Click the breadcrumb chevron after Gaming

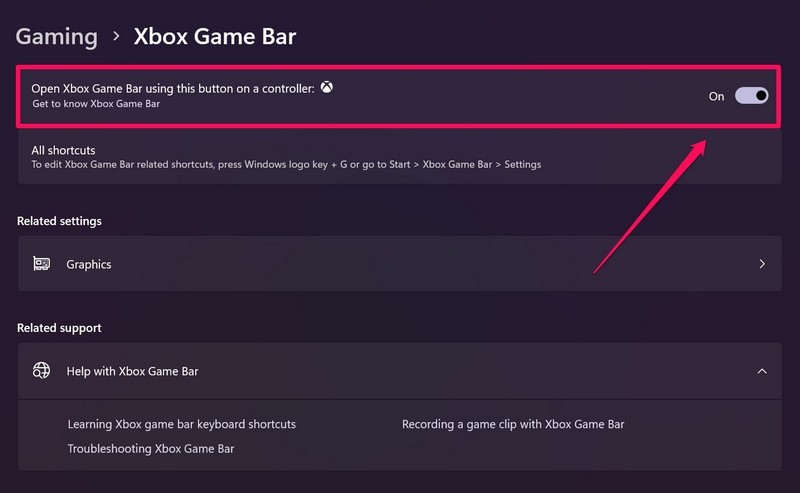116,37
